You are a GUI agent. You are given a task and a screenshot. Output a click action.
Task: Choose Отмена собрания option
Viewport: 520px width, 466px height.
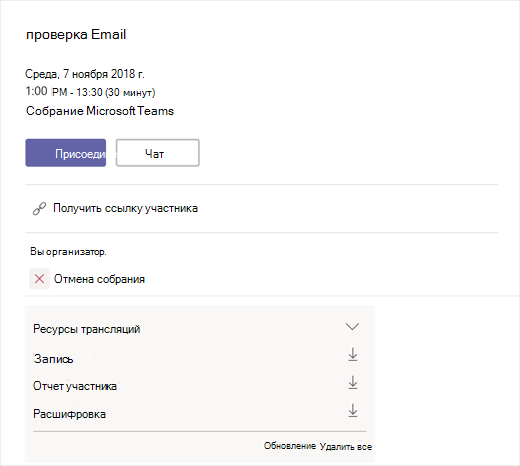(99, 279)
